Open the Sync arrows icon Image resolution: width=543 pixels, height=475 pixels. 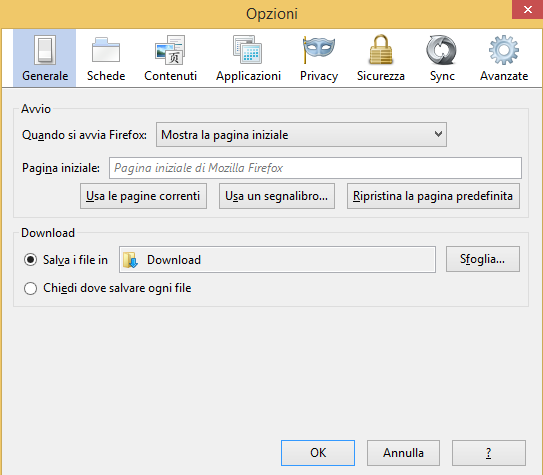(442, 50)
